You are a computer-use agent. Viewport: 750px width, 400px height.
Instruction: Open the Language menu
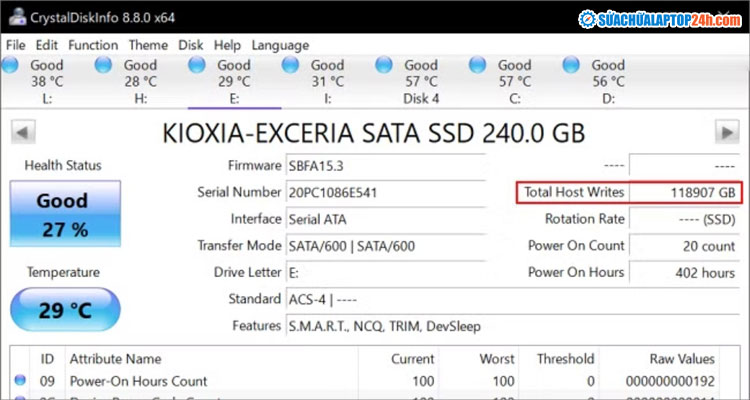[280, 45]
